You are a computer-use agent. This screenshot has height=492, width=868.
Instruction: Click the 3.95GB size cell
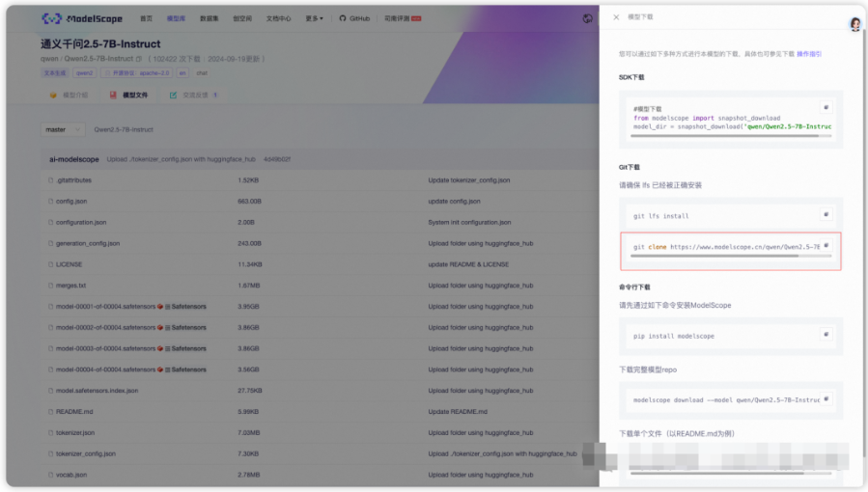point(248,306)
